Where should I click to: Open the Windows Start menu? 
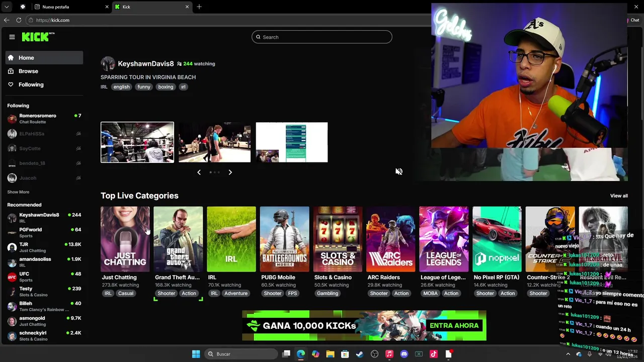coord(196,354)
